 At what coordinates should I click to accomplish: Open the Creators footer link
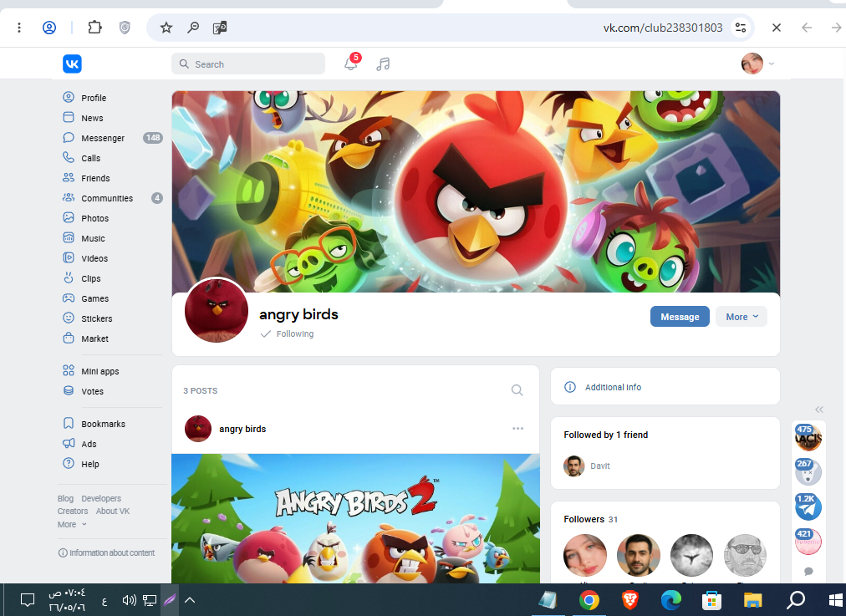72,511
